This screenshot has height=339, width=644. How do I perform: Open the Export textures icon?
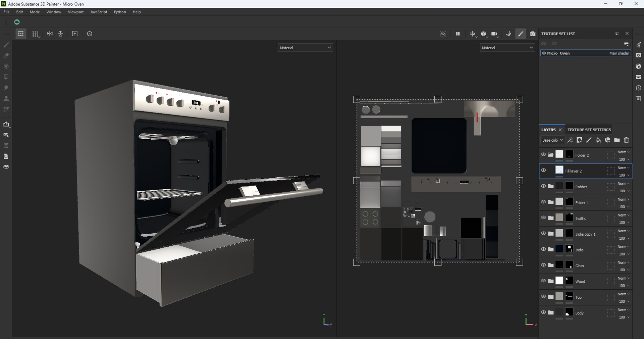tap(6, 124)
